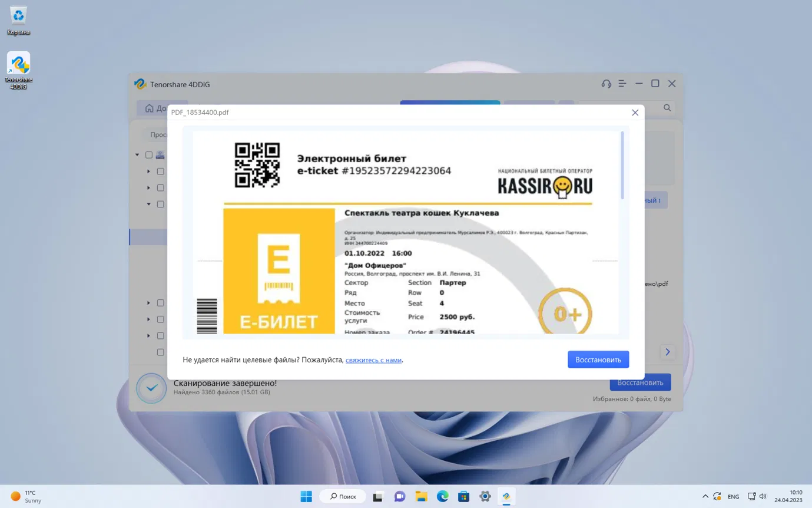This screenshot has height=508, width=812.
Task: Tick the tree checkbox lacking an expander arrow
Action: (x=160, y=352)
